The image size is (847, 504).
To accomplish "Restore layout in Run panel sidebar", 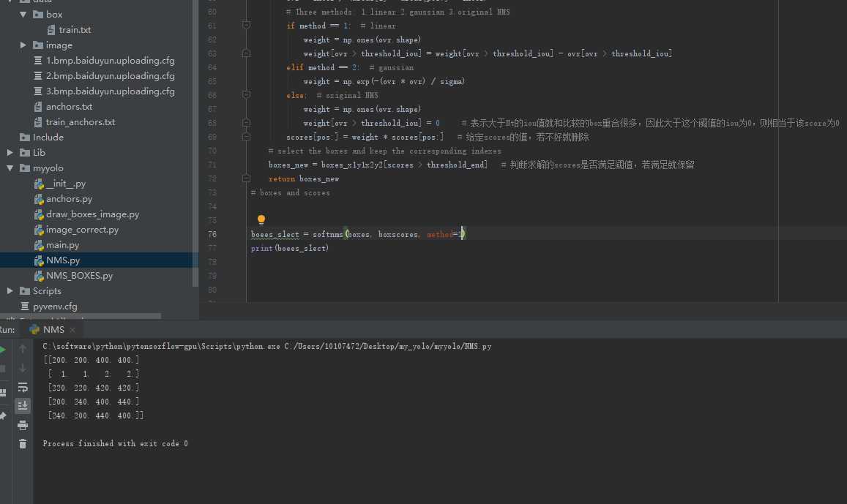I will coord(3,393).
